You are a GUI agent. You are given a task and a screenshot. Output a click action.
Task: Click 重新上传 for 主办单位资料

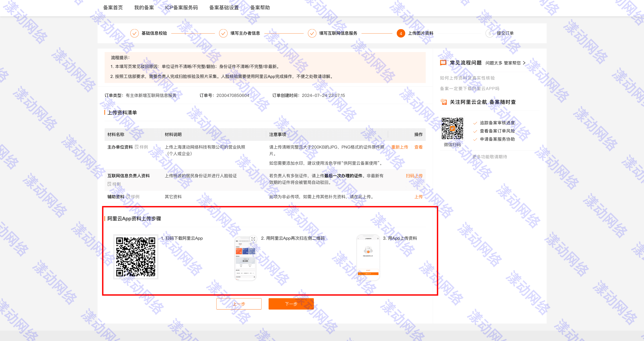[x=399, y=147]
